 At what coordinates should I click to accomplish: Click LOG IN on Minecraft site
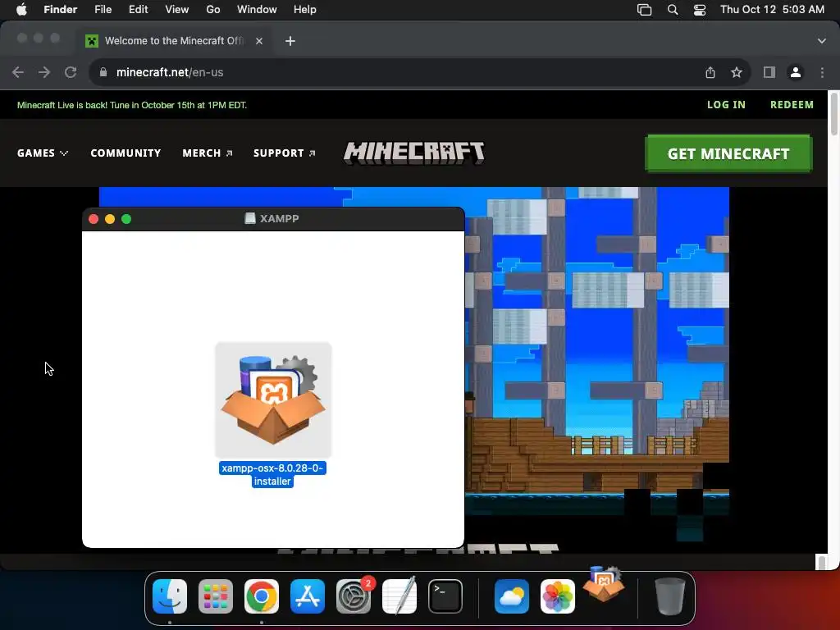(726, 105)
